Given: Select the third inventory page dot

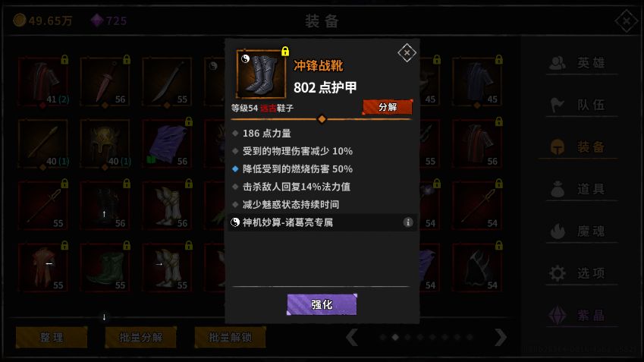Looking at the screenshot, I should (x=407, y=338).
